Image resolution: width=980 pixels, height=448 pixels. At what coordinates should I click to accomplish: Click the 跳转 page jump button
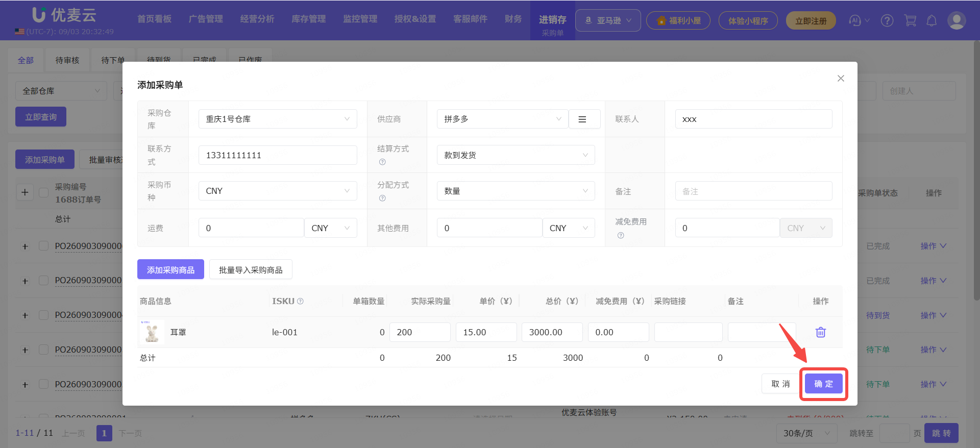(x=941, y=433)
